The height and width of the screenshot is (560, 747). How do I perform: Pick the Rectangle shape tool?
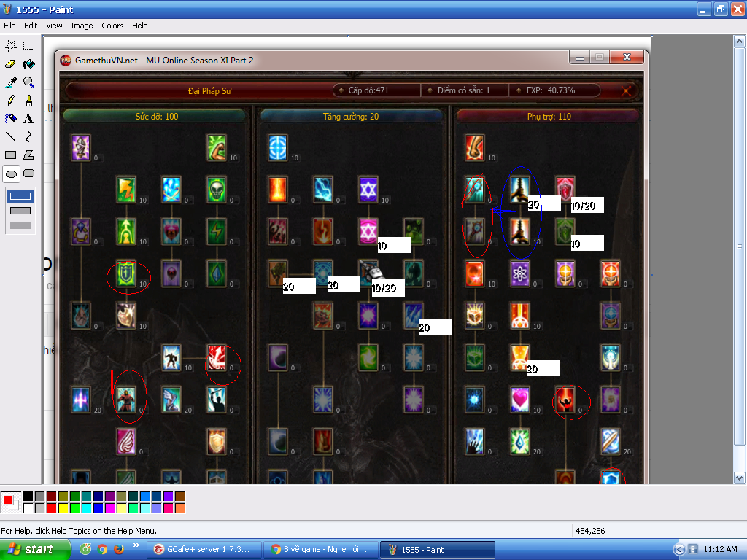(11, 155)
